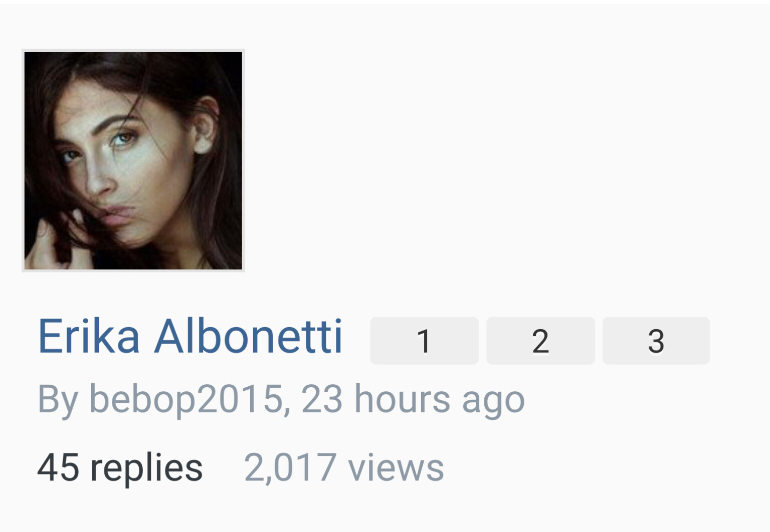Viewport: 770px width, 532px height.
Task: Select pagination button labeled 2
Action: point(540,341)
